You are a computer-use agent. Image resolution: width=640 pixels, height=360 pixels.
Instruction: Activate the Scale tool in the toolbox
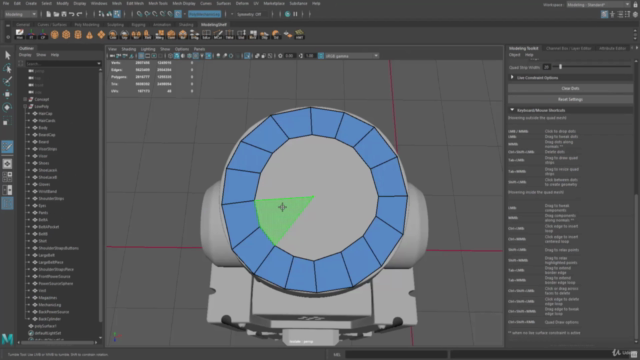(7, 121)
